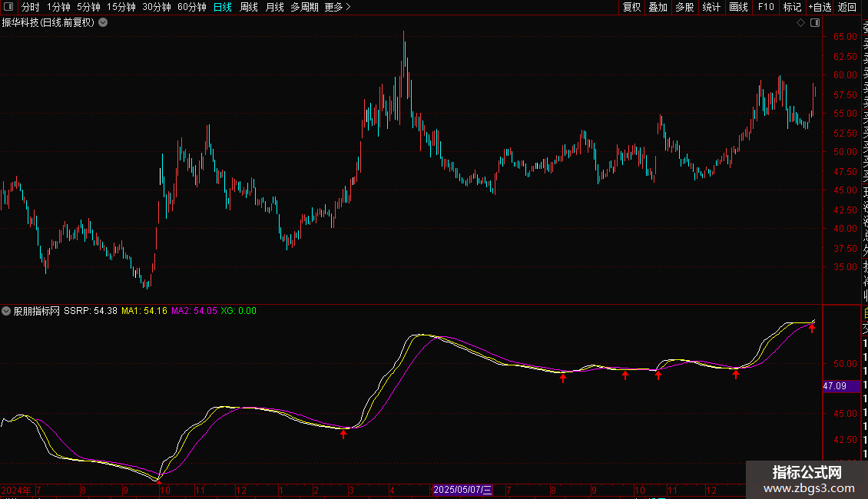Toggle the right side panel icon
The width and height of the screenshot is (868, 499).
pos(815,23)
